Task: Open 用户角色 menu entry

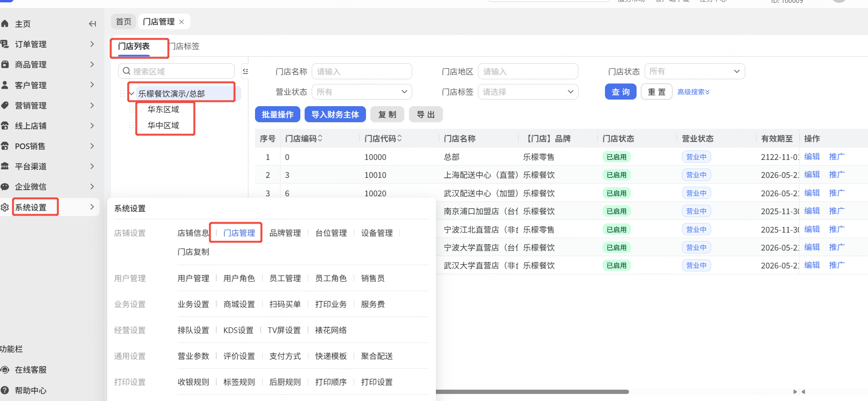Action: pyautogui.click(x=239, y=278)
